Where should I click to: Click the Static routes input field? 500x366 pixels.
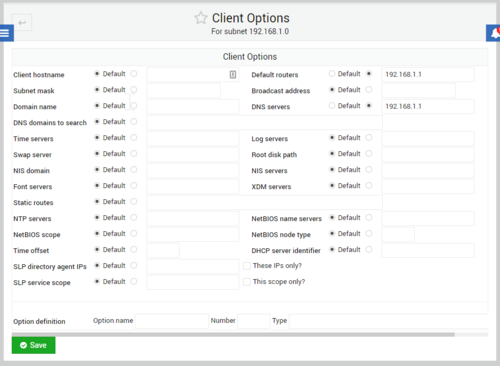264,202
